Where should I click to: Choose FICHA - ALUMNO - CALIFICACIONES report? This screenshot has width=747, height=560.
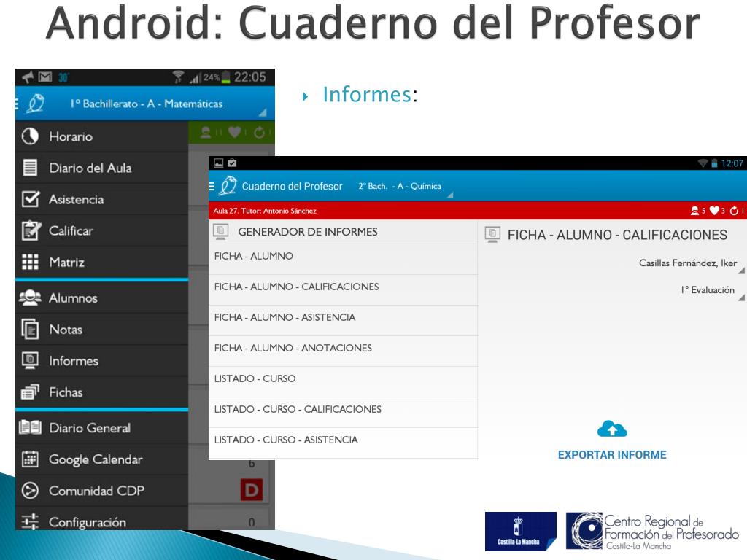343,289
